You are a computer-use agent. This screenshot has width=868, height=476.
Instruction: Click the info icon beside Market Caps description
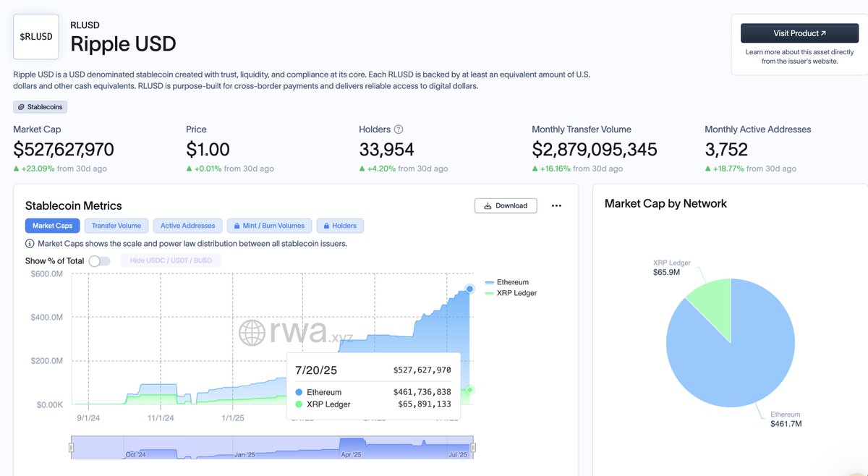coord(30,244)
